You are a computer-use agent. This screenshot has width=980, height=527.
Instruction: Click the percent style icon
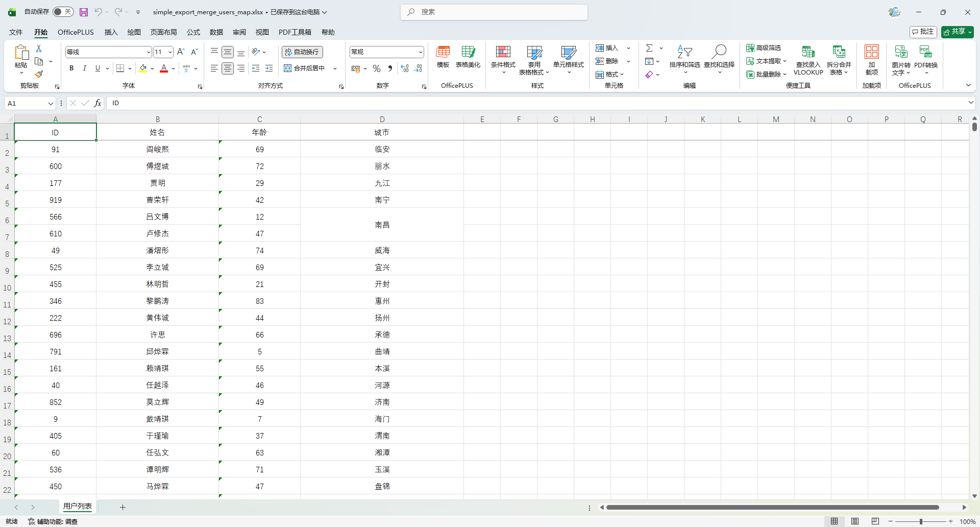(377, 68)
